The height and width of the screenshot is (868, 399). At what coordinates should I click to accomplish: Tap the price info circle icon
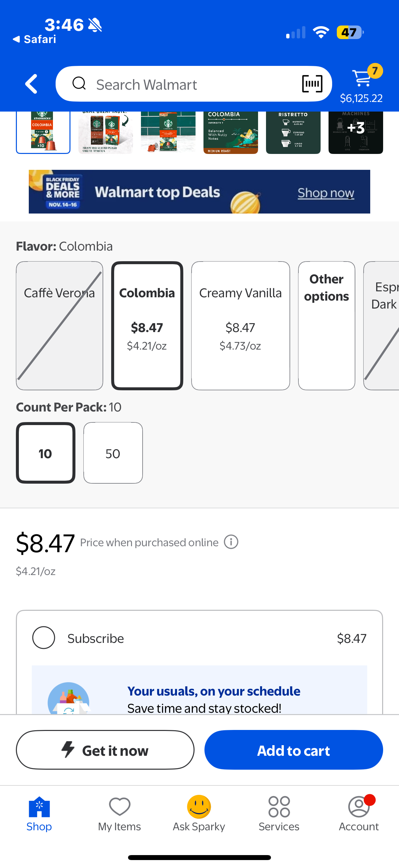231,542
